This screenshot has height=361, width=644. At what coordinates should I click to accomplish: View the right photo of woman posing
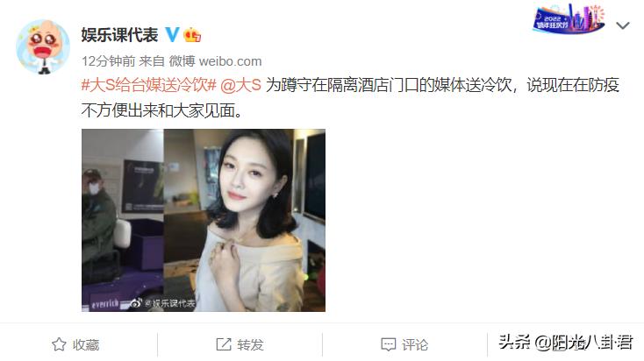point(245,220)
